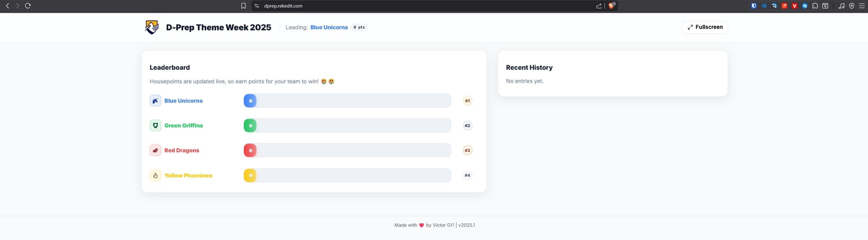
Task: Click the #1 rank badge
Action: tap(467, 101)
